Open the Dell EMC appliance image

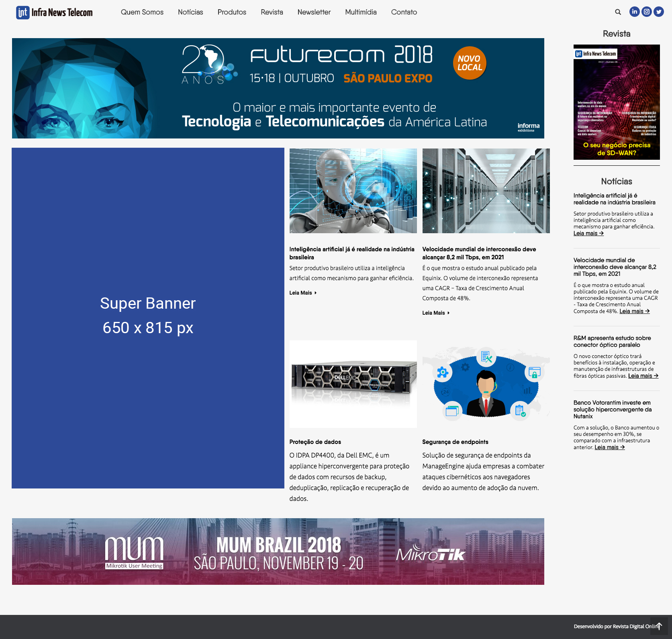click(x=353, y=384)
